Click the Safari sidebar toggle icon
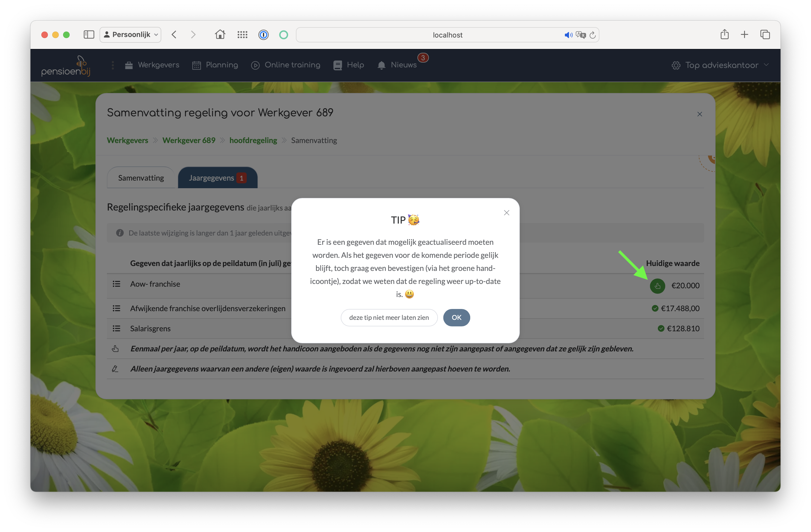The height and width of the screenshot is (532, 811). click(x=89, y=35)
